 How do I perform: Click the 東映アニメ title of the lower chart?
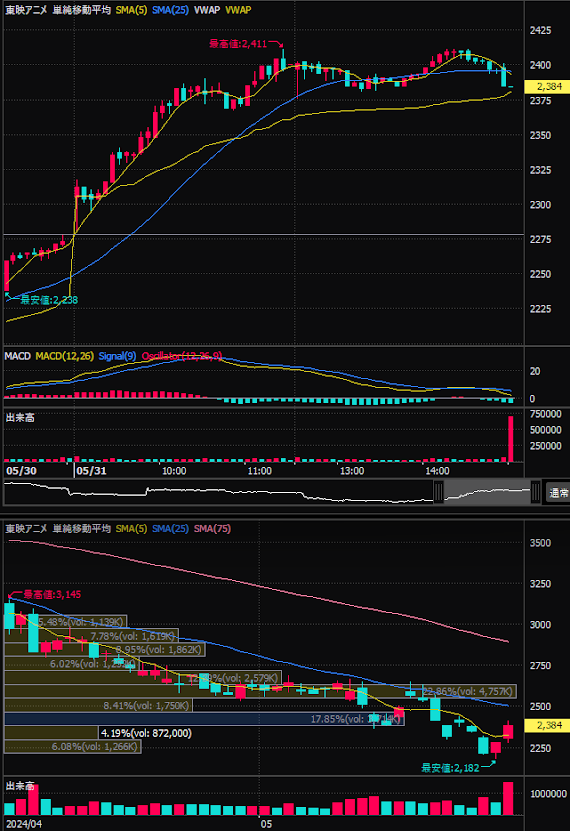[x=26, y=528]
